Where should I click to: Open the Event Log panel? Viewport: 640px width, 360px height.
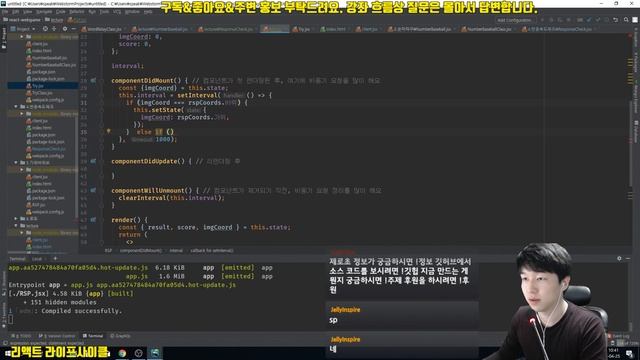(619, 336)
